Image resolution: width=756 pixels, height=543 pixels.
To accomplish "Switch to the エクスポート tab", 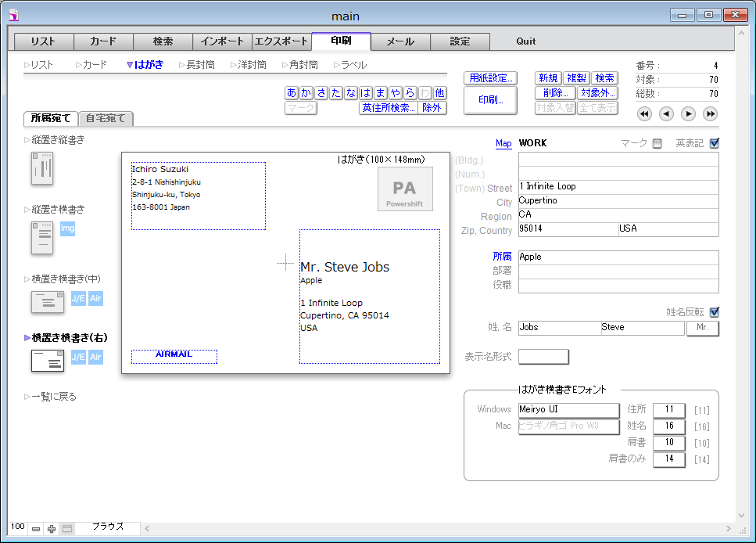I will click(x=281, y=41).
